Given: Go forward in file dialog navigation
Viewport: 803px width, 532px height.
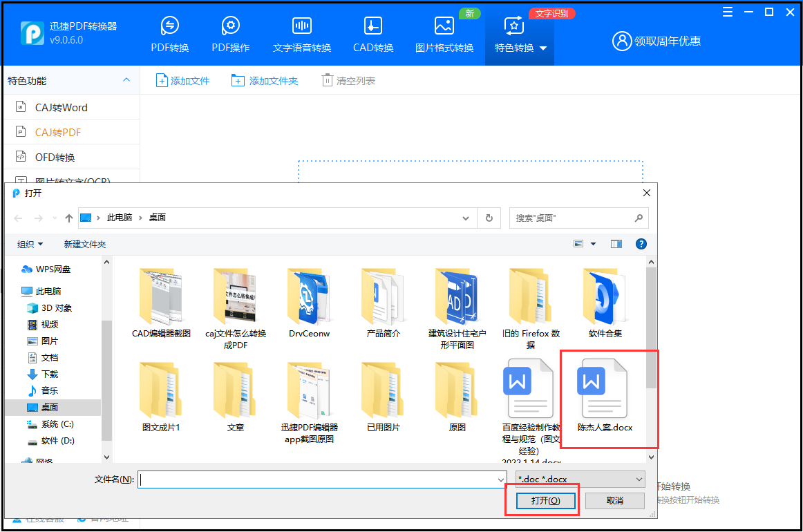Looking at the screenshot, I should click(39, 218).
